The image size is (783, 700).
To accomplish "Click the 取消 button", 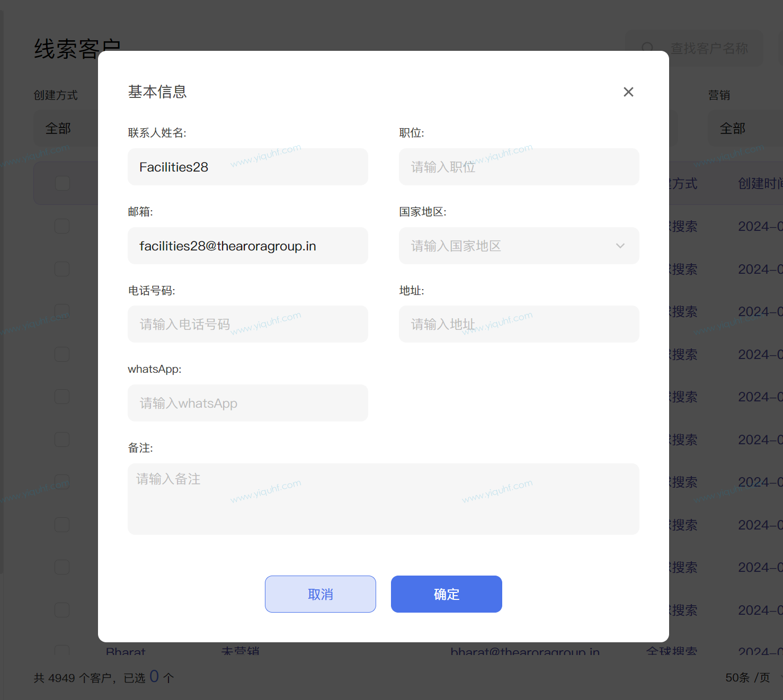I will pyautogui.click(x=321, y=594).
